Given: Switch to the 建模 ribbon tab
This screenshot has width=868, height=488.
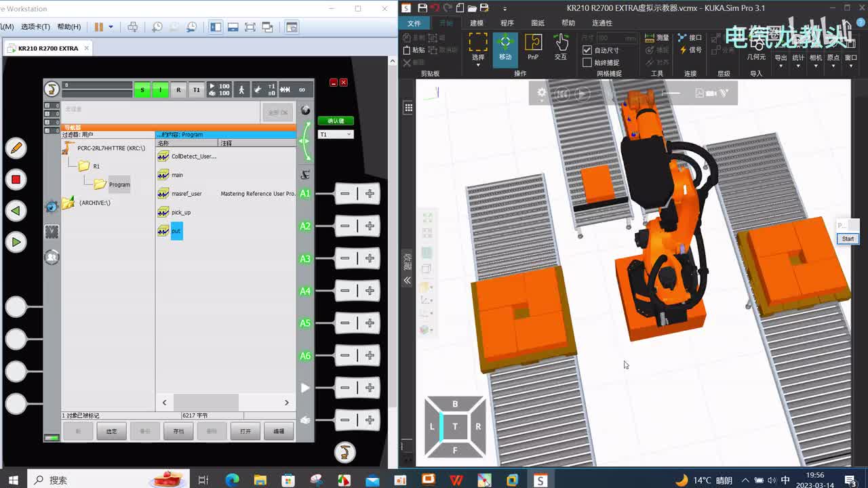Looking at the screenshot, I should click(477, 23).
